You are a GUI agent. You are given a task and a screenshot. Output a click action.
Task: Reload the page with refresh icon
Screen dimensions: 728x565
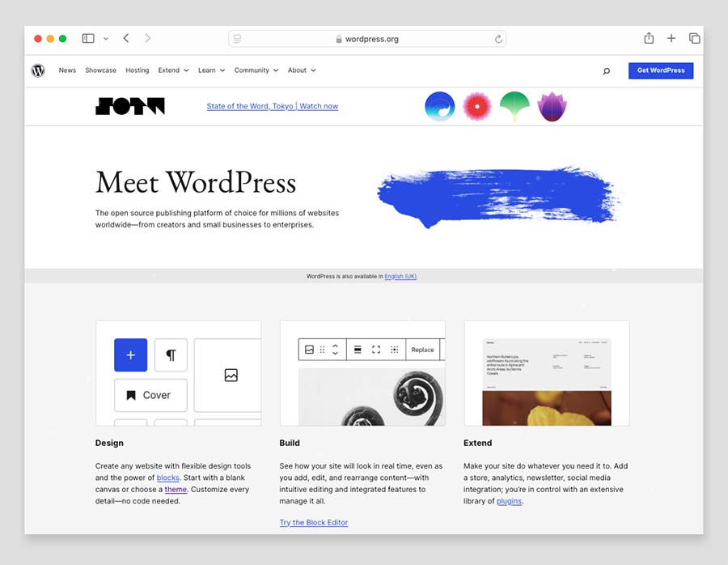[x=498, y=39]
